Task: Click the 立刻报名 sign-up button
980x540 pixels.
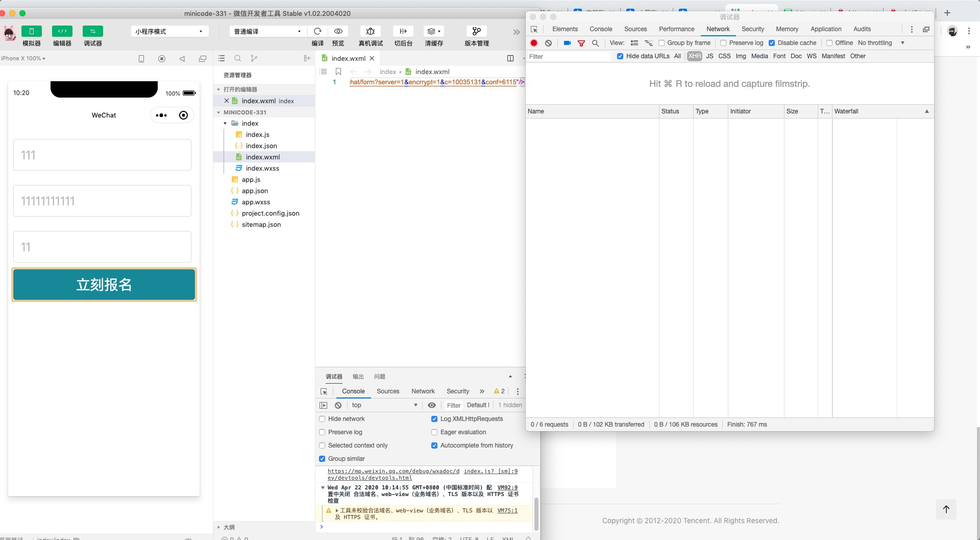Action: click(104, 285)
